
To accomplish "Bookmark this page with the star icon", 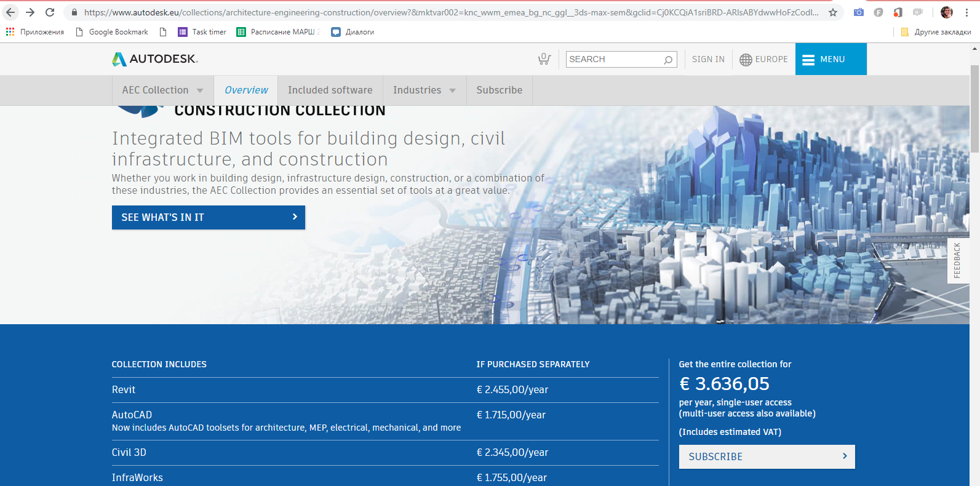I will tap(833, 12).
